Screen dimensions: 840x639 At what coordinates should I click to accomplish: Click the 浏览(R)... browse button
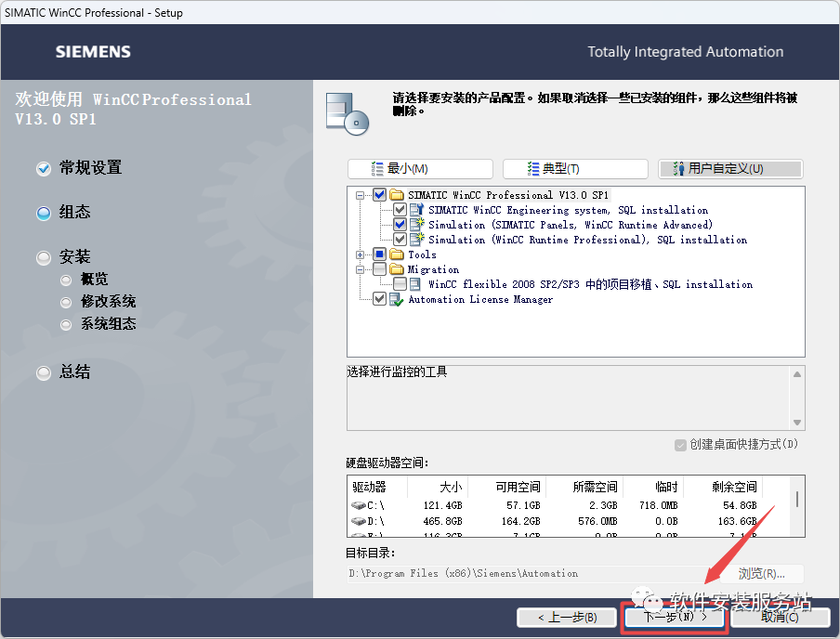click(761, 574)
